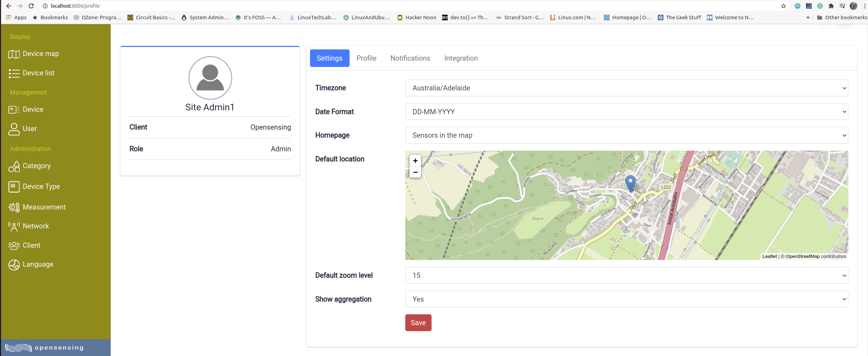Expand the Homepage selection dropdown
Viewport: 868px width, 356px height.
626,135
